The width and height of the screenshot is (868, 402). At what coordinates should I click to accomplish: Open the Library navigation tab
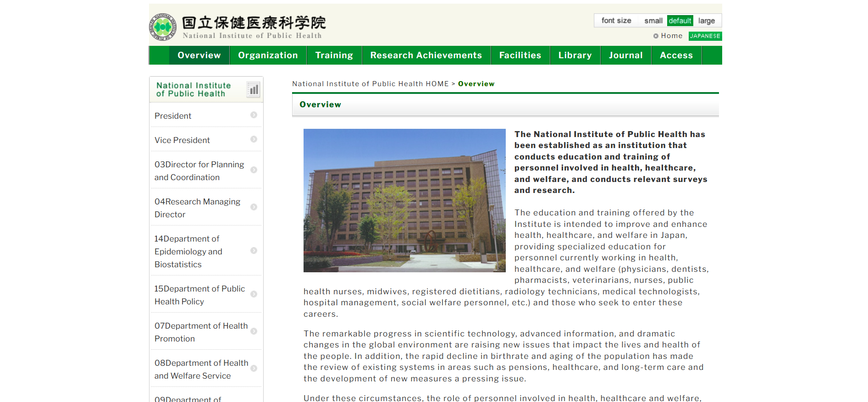(575, 55)
